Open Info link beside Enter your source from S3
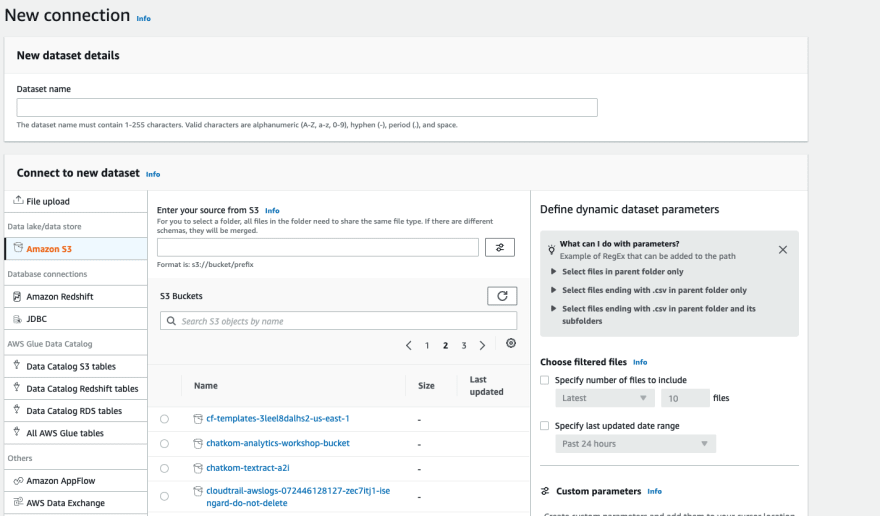The image size is (880, 516). click(272, 211)
